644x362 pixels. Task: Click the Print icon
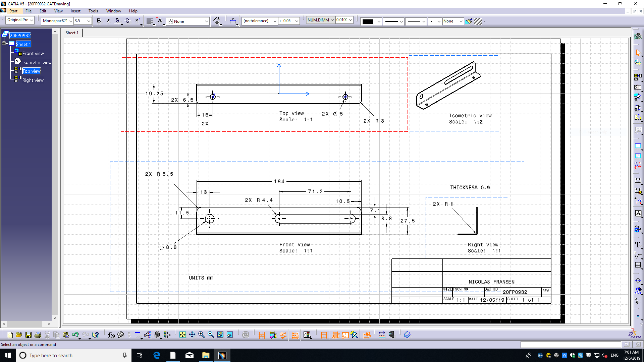point(38,335)
